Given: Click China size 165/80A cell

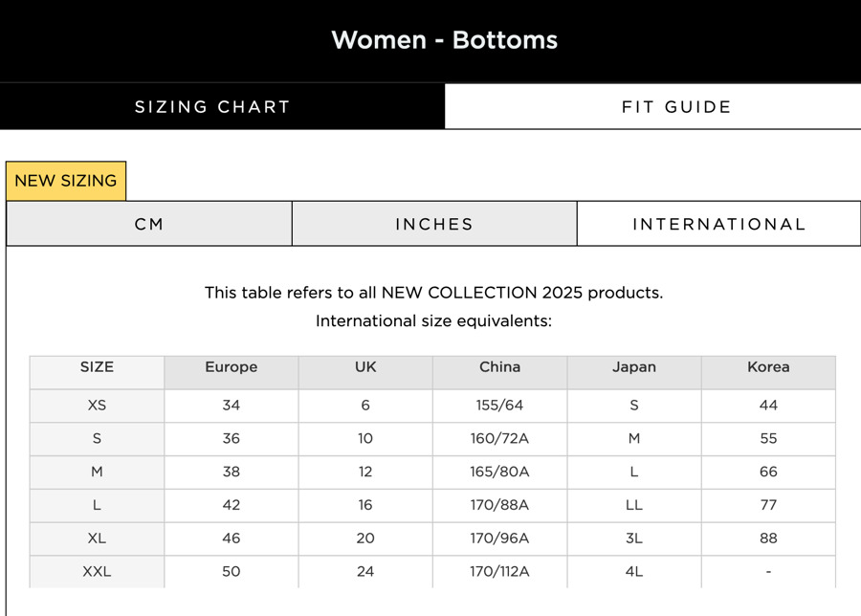Looking at the screenshot, I should click(x=500, y=473).
